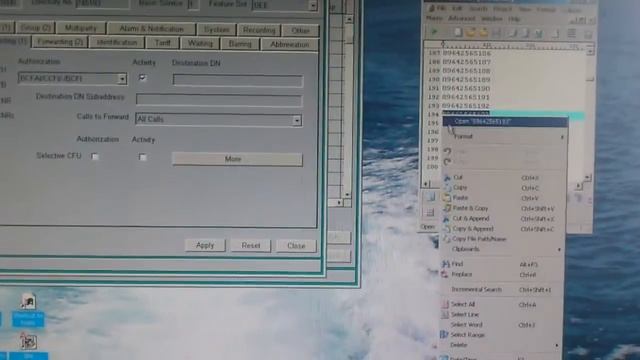Enable Selective CFU Activity checkbox
Viewport: 640px width, 360px height.
[142, 157]
